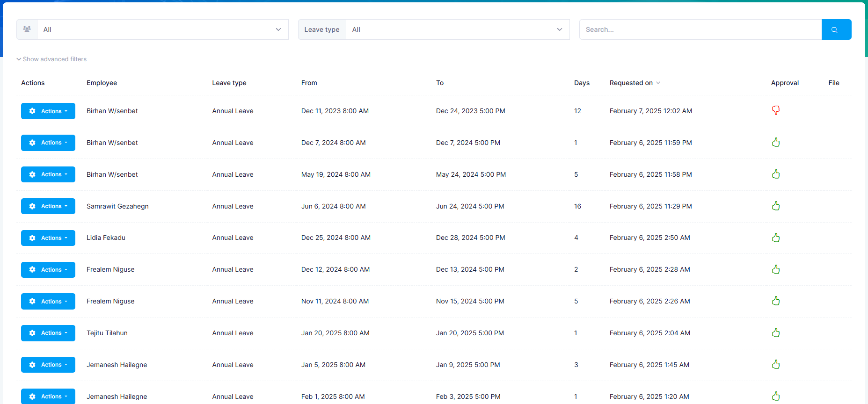
Task: Open the employee filter dropdown set to All
Action: [x=162, y=29]
